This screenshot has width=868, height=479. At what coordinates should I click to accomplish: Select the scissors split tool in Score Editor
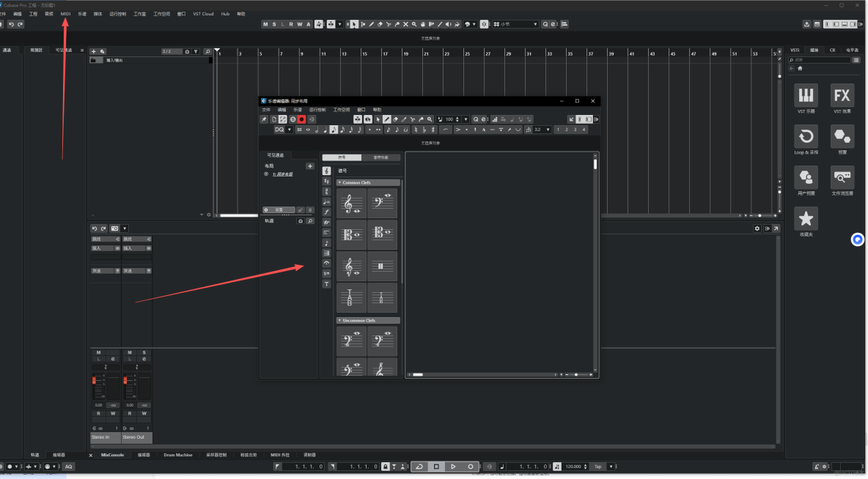[413, 119]
